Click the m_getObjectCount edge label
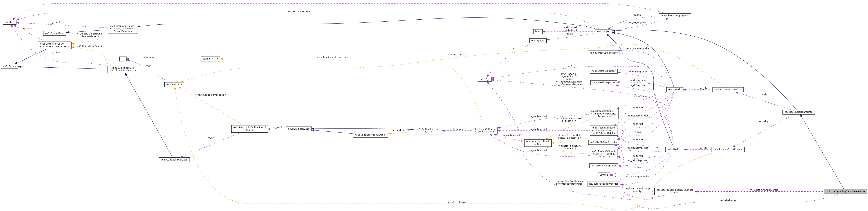 (299, 12)
